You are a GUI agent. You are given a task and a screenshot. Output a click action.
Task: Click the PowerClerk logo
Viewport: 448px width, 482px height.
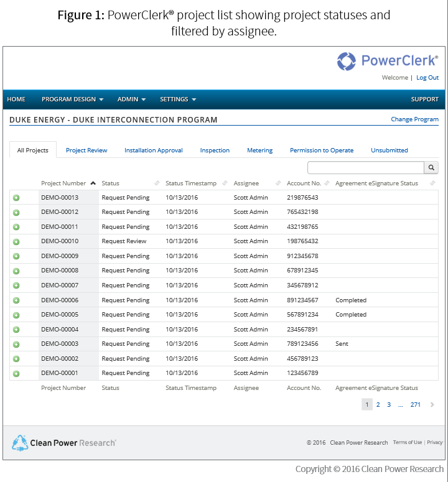387,61
